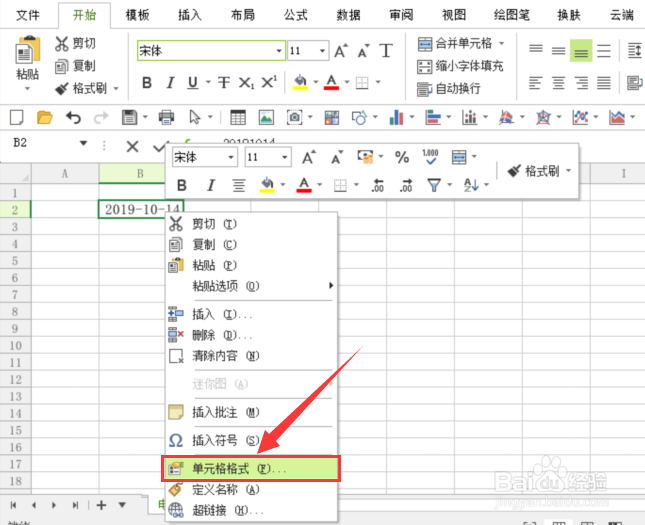This screenshot has width=645, height=525.
Task: Expand the fill color dropdown arrow in ribbon
Action: point(316,82)
